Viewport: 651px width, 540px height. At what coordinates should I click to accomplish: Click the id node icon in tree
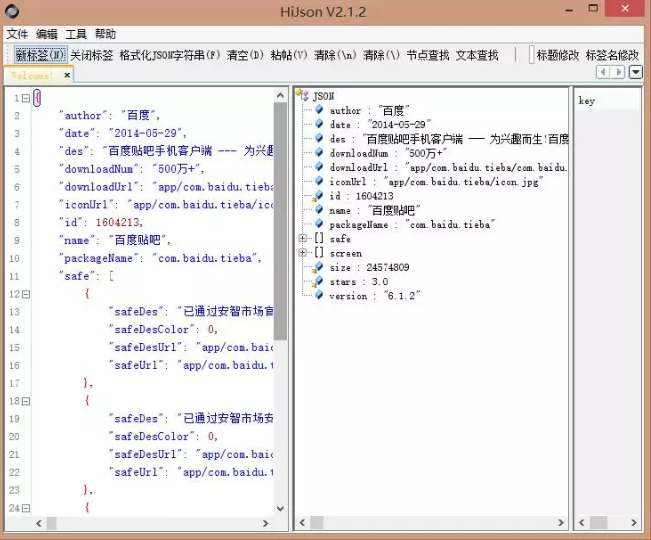[x=318, y=195]
